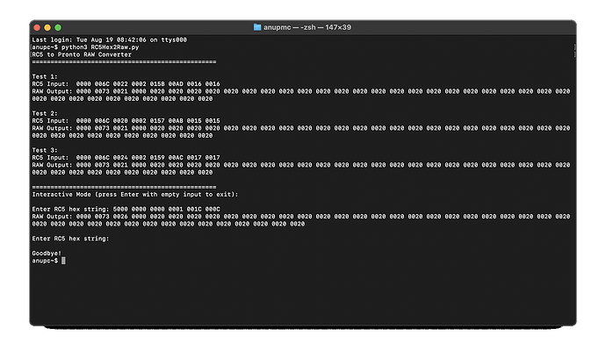
Task: Click the 'Goodbye!' message
Action: 47,253
